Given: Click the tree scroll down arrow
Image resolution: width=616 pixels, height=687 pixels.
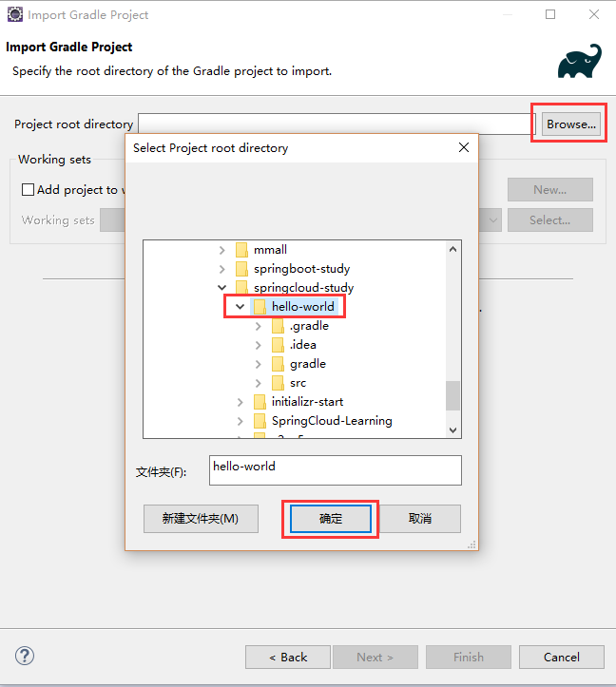Looking at the screenshot, I should pos(452,430).
